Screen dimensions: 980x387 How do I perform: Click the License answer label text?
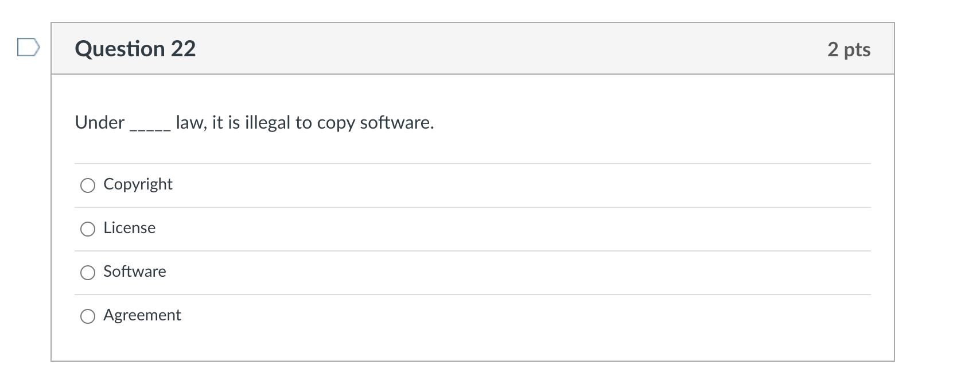click(x=129, y=228)
